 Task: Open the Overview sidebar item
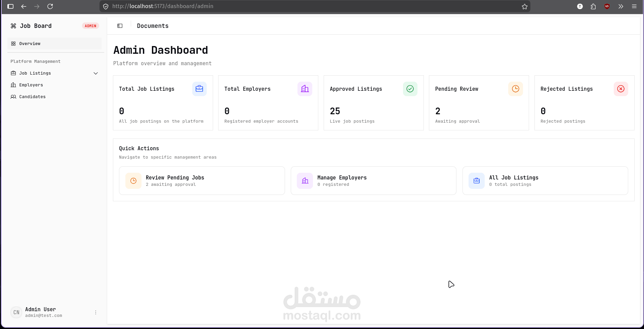54,44
